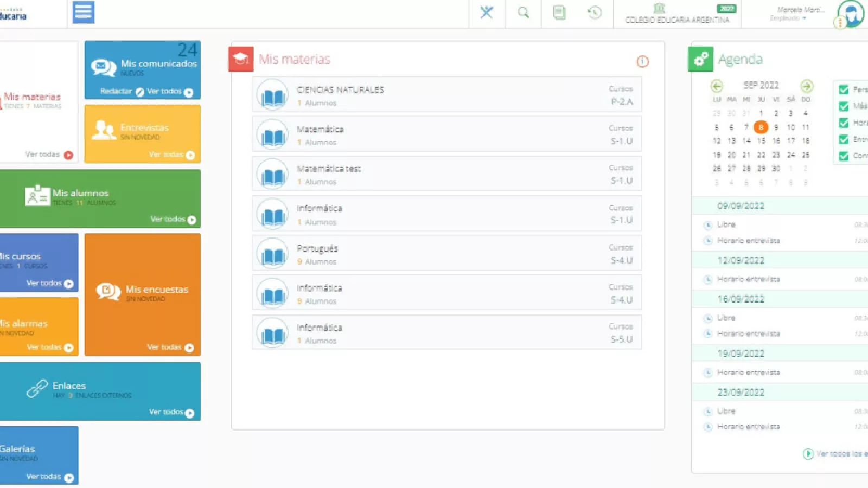This screenshot has height=488, width=868.
Task: Open the COLEGIO EDUCARIA ARGENTINA institution selector
Action: pyautogui.click(x=677, y=15)
